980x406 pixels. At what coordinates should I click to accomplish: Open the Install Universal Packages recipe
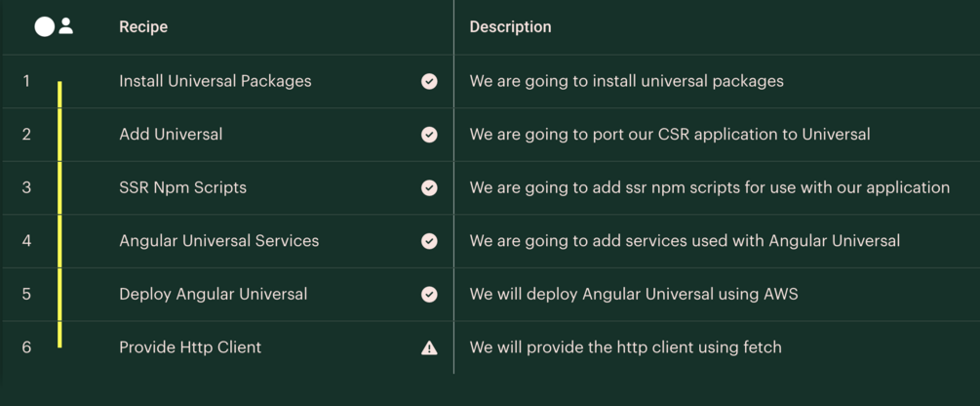pos(216,81)
